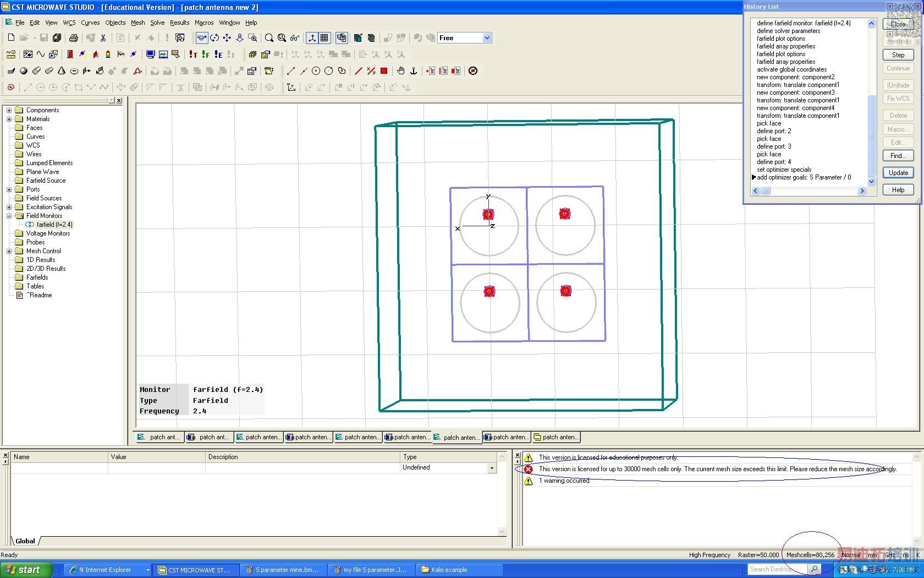924x578 pixels.
Task: Select the Create Torus tool
Action: [74, 71]
